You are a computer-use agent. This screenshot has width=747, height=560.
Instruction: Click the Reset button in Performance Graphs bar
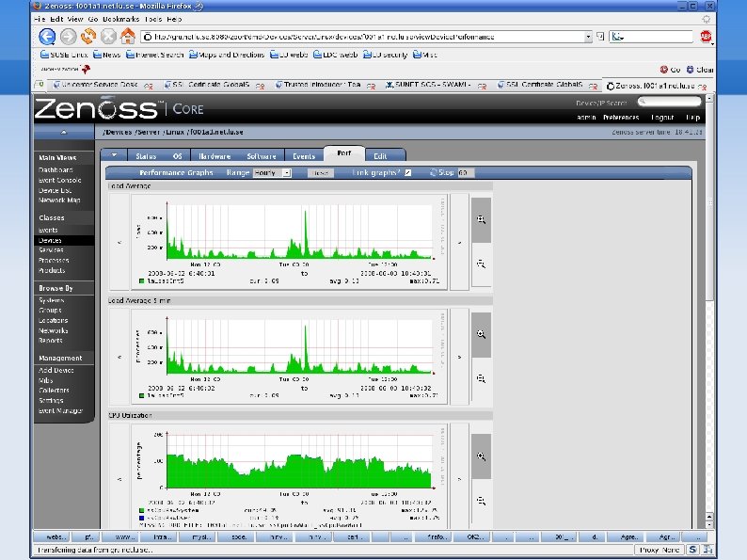[x=320, y=173]
